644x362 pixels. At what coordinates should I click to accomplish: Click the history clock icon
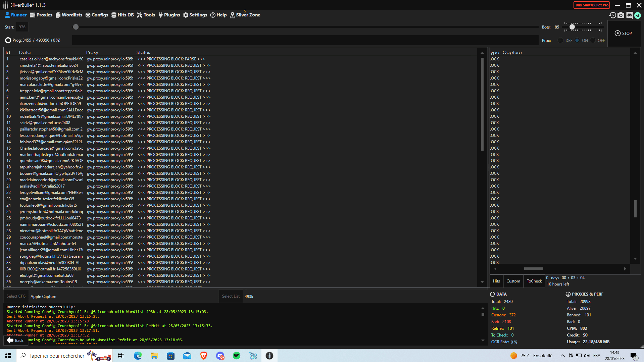pos(612,15)
